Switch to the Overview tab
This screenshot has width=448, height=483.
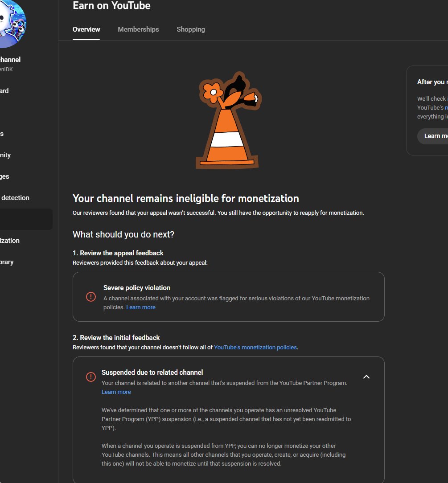tap(86, 29)
